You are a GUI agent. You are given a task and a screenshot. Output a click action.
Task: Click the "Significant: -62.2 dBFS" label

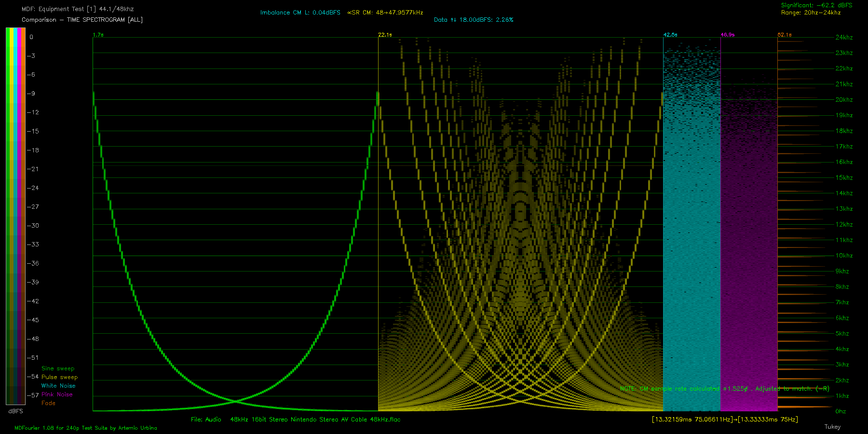(x=817, y=5)
